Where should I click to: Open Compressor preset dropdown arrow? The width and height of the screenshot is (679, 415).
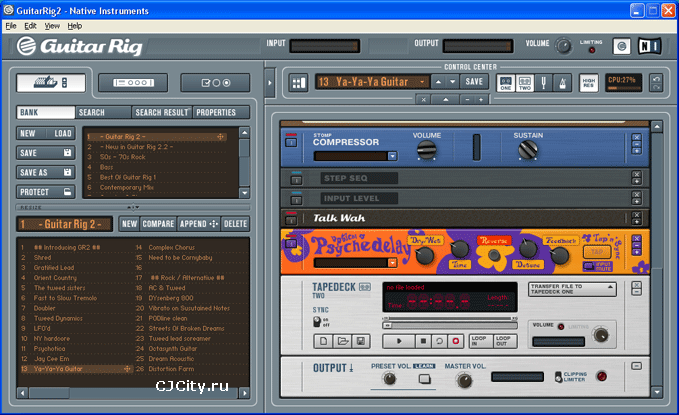click(x=392, y=156)
